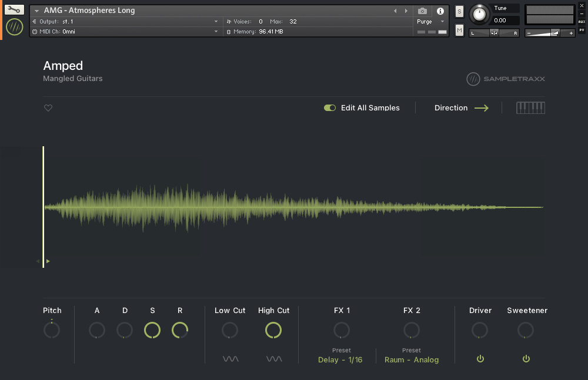Viewport: 588px width, 380px height.
Task: Open FX 2 preset Raum - Analog
Action: (x=412, y=360)
